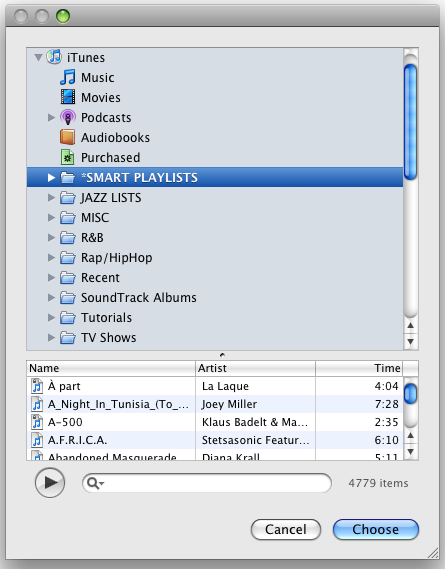Sort the track list by Artist column
The width and height of the screenshot is (445, 569).
click(256, 368)
